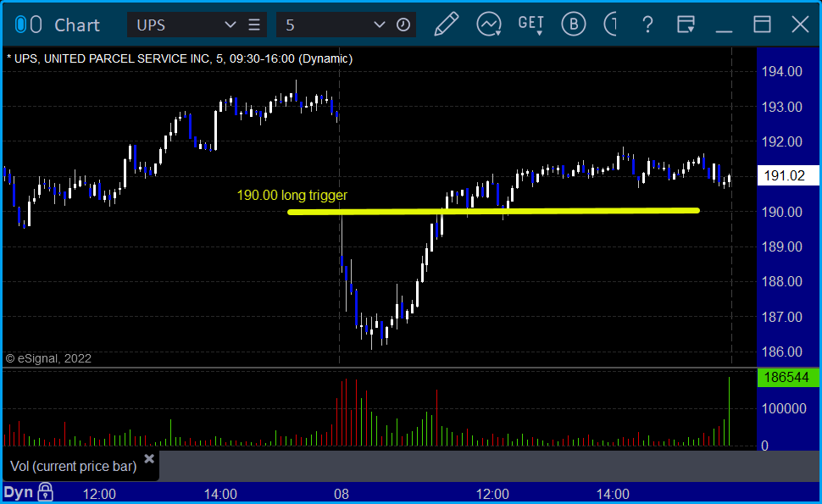Click the green volume value 186544
The width and height of the screenshot is (822, 504).
[788, 378]
